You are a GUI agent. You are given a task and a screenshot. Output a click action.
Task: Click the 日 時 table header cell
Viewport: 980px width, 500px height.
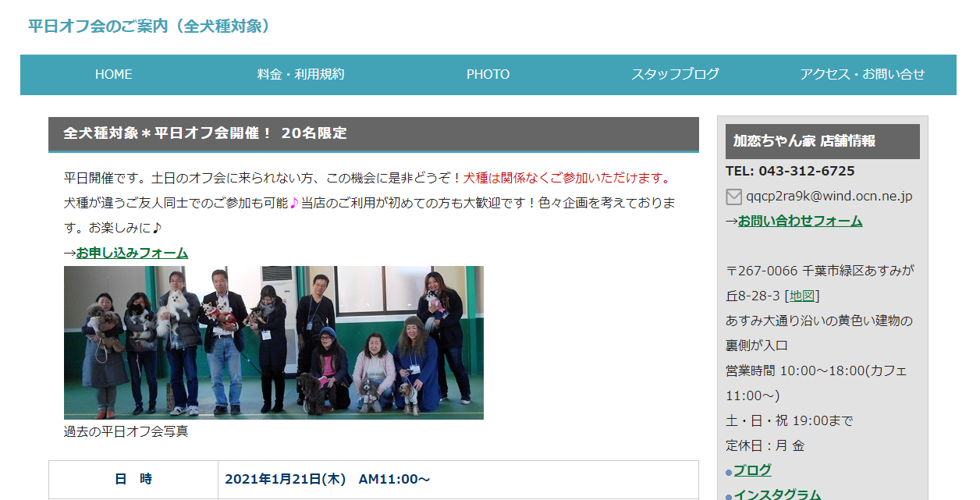click(133, 479)
